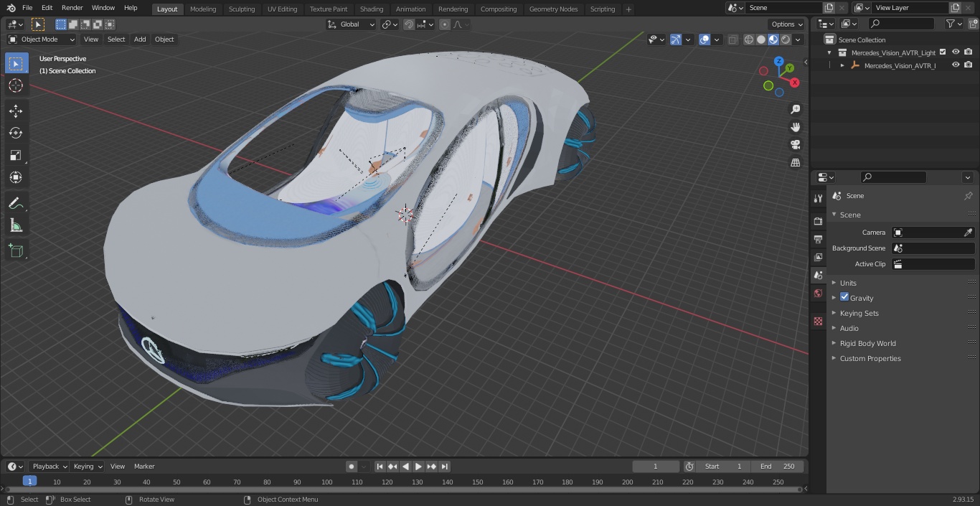The height and width of the screenshot is (506, 980).
Task: Open the File menu
Action: pyautogui.click(x=27, y=8)
